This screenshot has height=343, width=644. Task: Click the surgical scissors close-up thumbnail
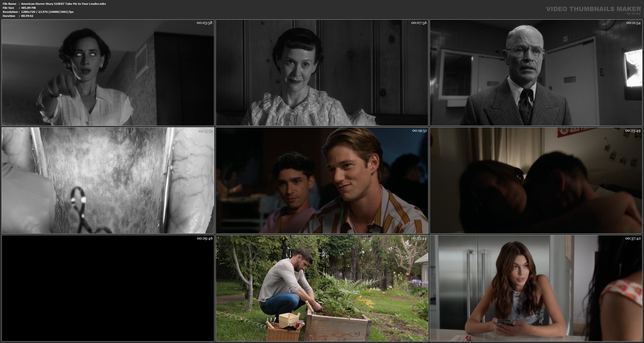pos(108,180)
